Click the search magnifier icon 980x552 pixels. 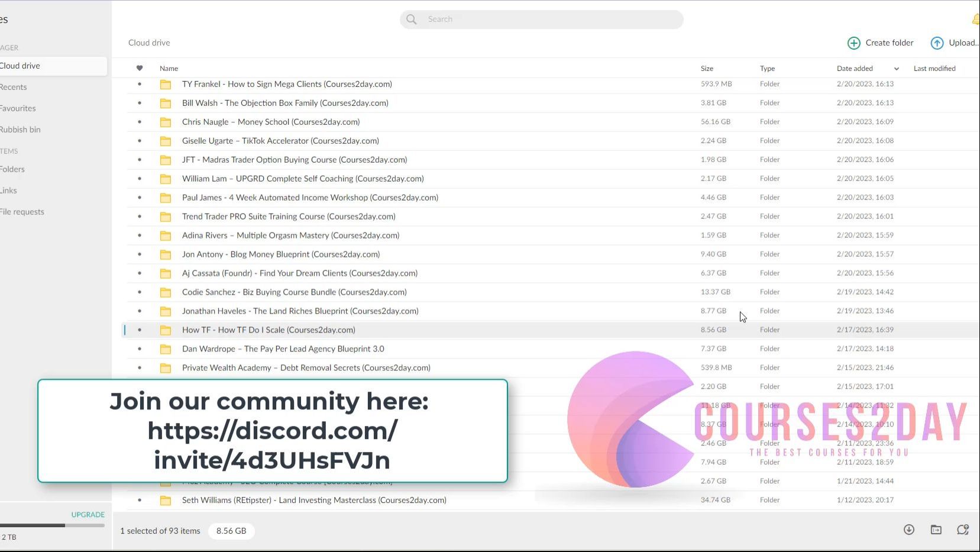[412, 19]
